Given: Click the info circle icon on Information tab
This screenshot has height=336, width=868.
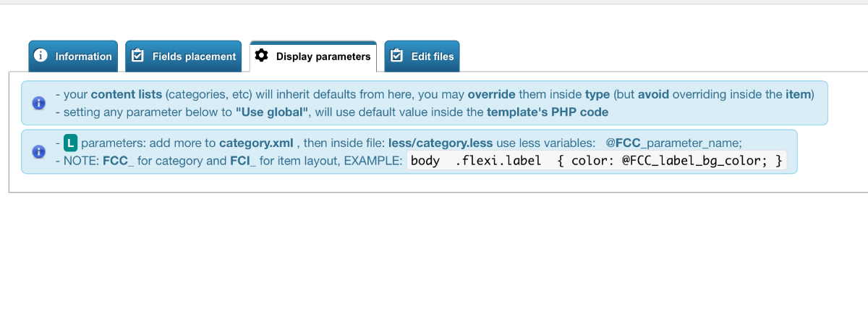Looking at the screenshot, I should point(41,56).
